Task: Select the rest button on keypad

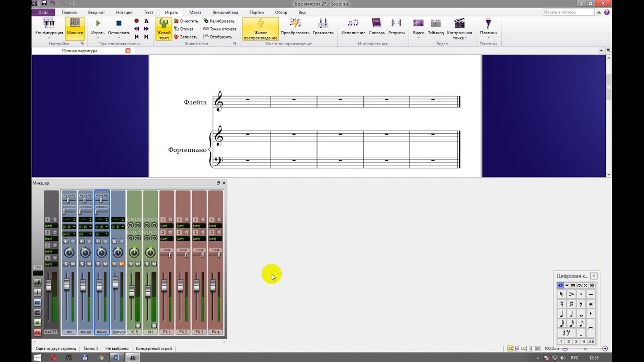Action: point(567,333)
